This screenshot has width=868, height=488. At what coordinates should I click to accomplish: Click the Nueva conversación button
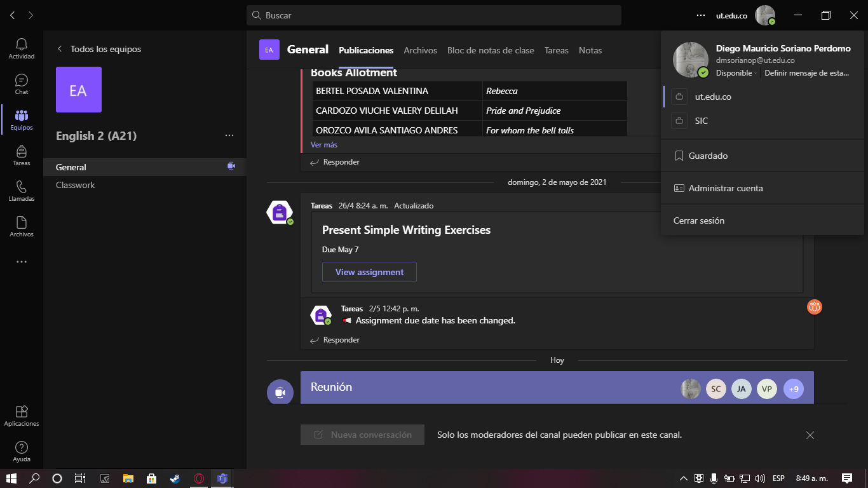point(362,435)
